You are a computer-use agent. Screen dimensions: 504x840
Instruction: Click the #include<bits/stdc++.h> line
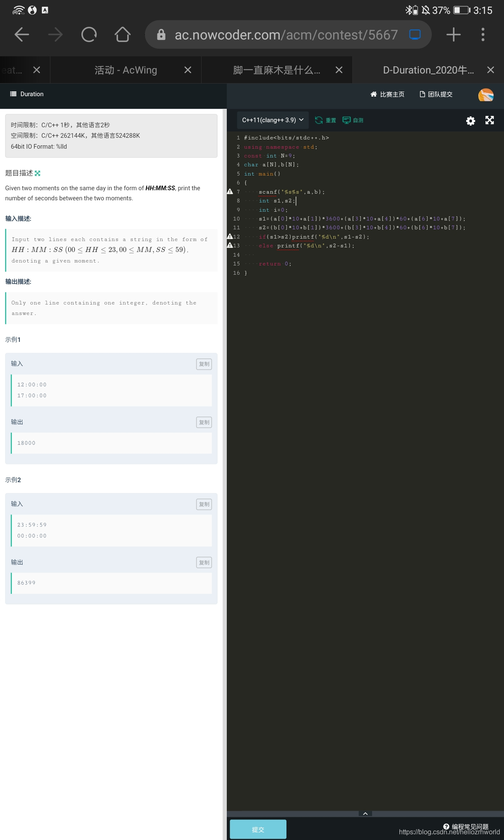click(x=286, y=138)
